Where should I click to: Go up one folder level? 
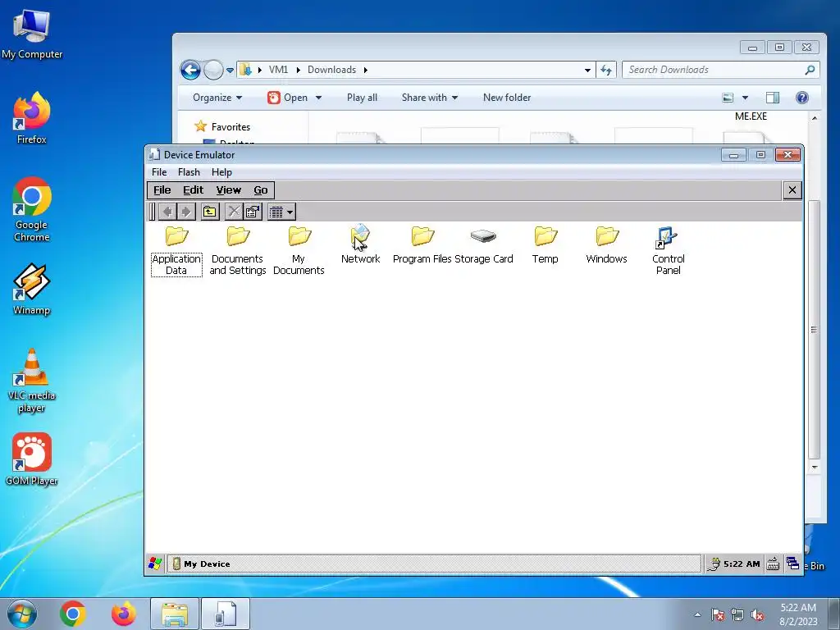(210, 212)
